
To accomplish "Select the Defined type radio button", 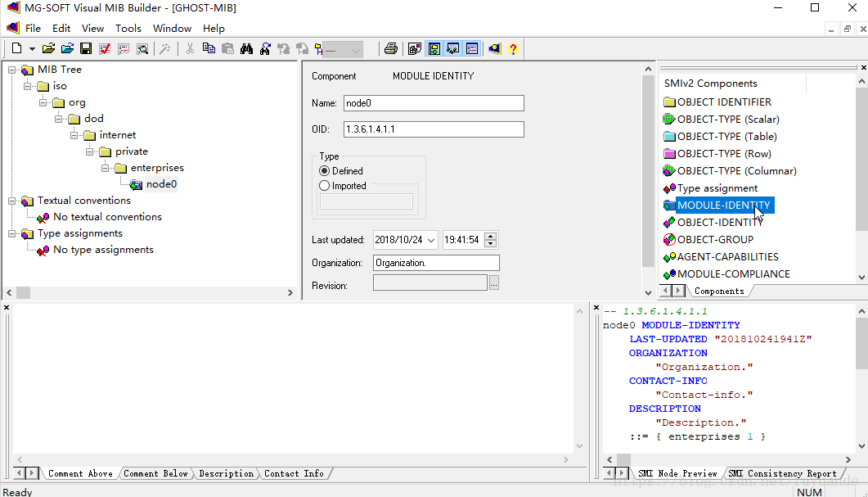I will click(x=325, y=170).
